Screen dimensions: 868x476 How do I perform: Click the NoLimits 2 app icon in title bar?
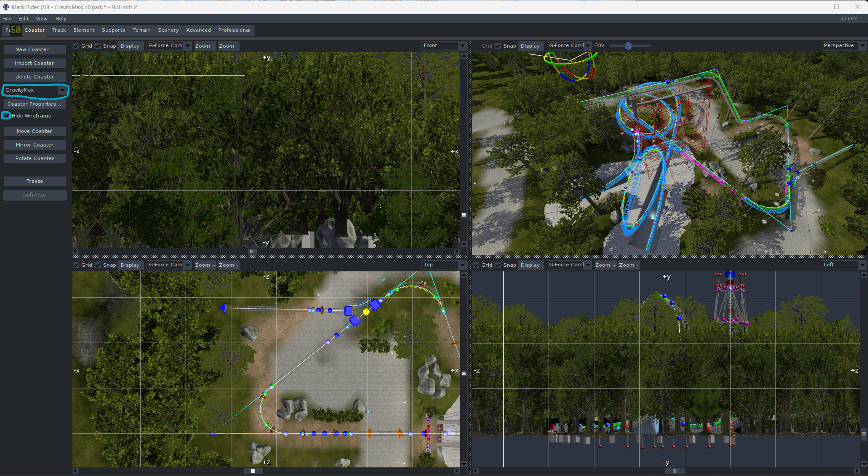pos(6,7)
